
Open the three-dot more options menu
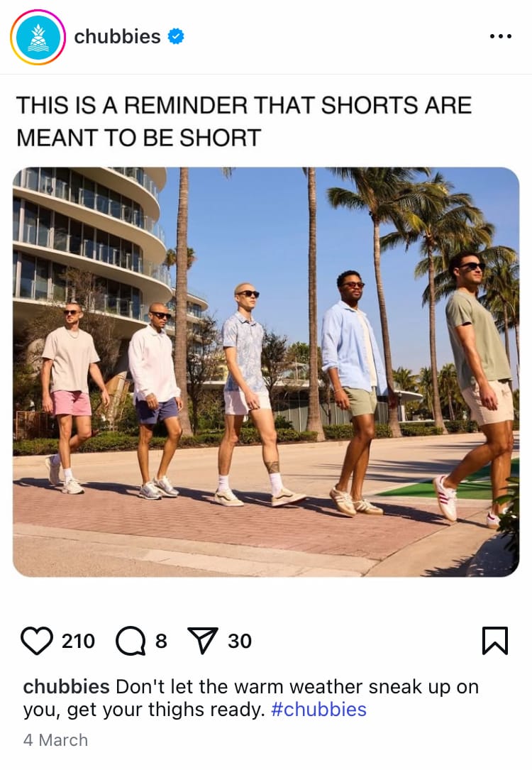(x=501, y=36)
